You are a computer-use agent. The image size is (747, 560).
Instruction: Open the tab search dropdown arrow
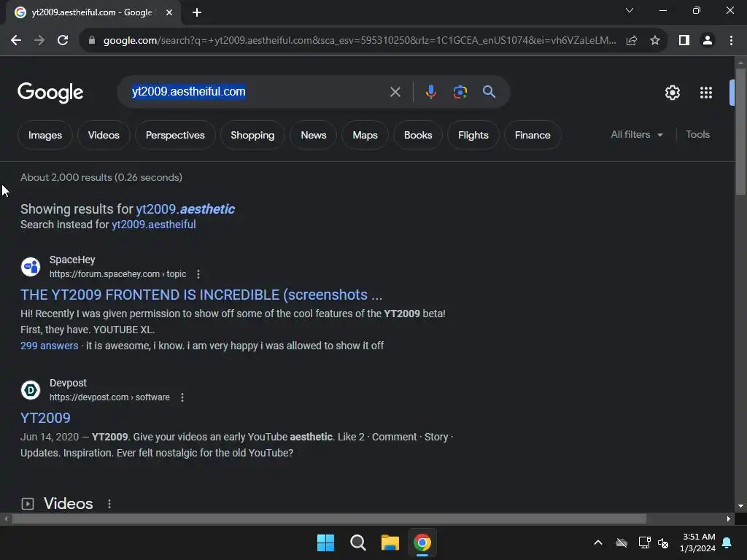pos(630,10)
